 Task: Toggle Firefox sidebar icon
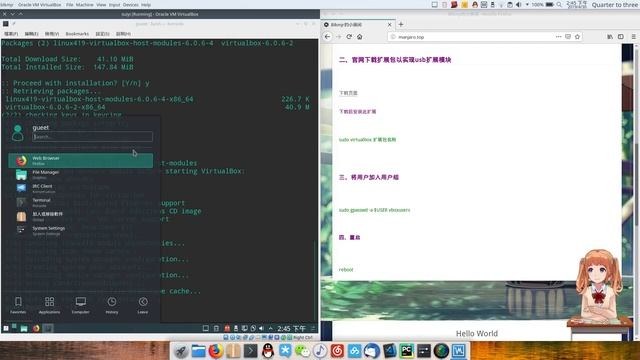[x=621, y=37]
